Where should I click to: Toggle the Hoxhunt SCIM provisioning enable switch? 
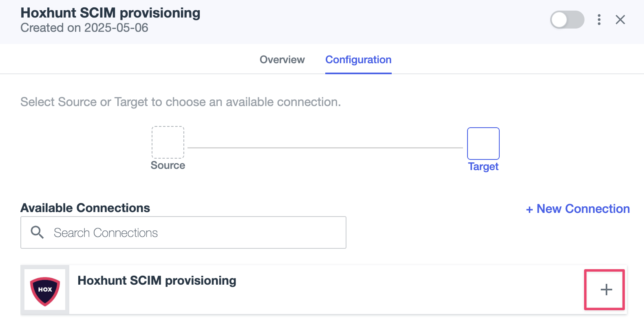point(567,20)
